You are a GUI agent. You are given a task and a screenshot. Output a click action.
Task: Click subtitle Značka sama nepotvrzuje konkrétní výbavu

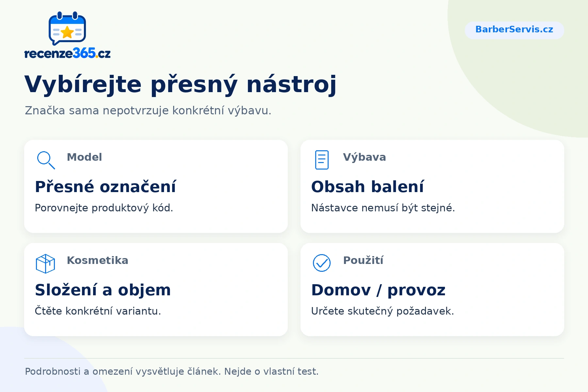pyautogui.click(x=148, y=111)
